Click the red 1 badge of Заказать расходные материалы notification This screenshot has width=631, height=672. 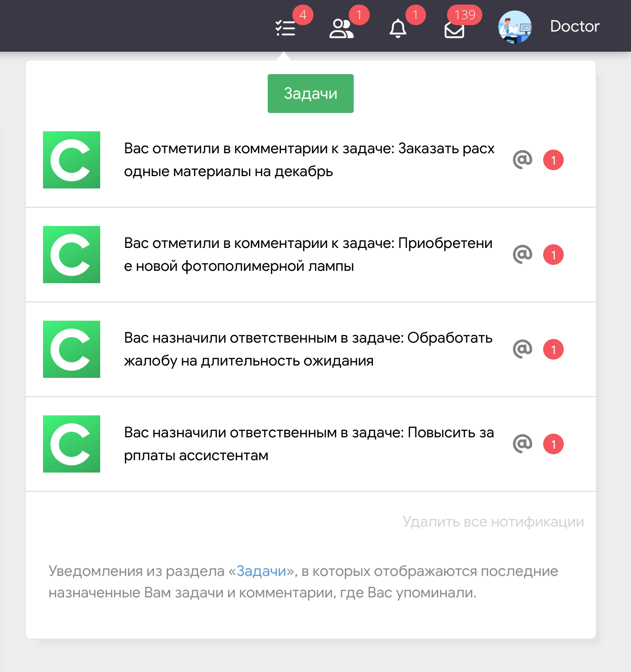pyautogui.click(x=553, y=160)
